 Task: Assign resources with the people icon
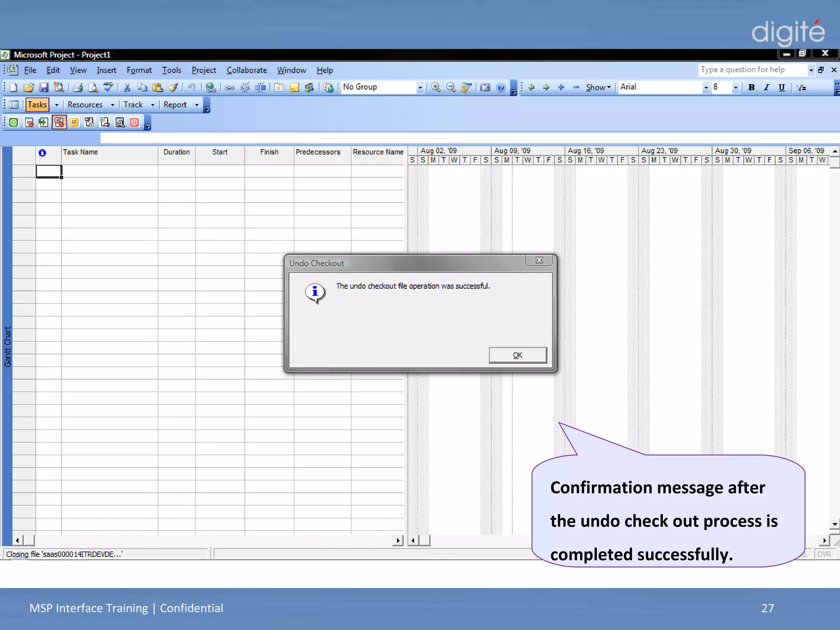click(309, 87)
